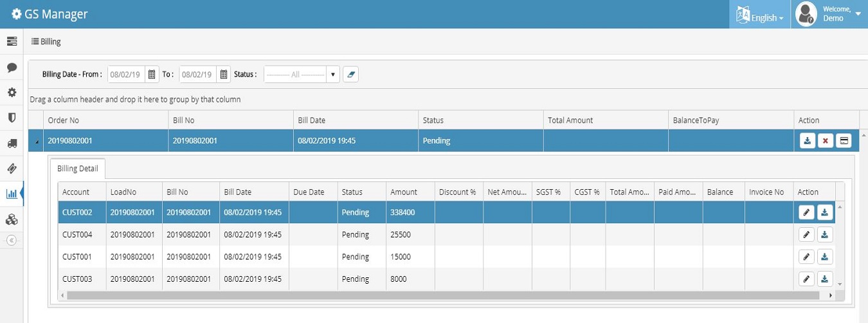
Task: Click the amount value 15000
Action: tap(401, 257)
